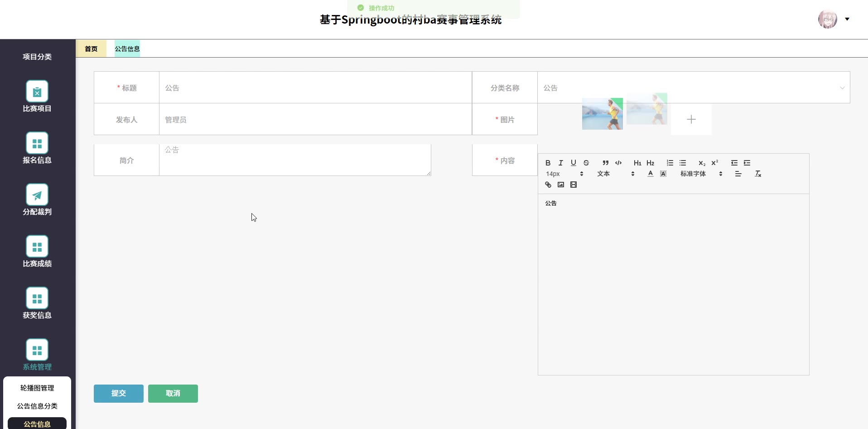The height and width of the screenshot is (429, 868).
Task: Expand the 分类名称 category select
Action: 694,88
